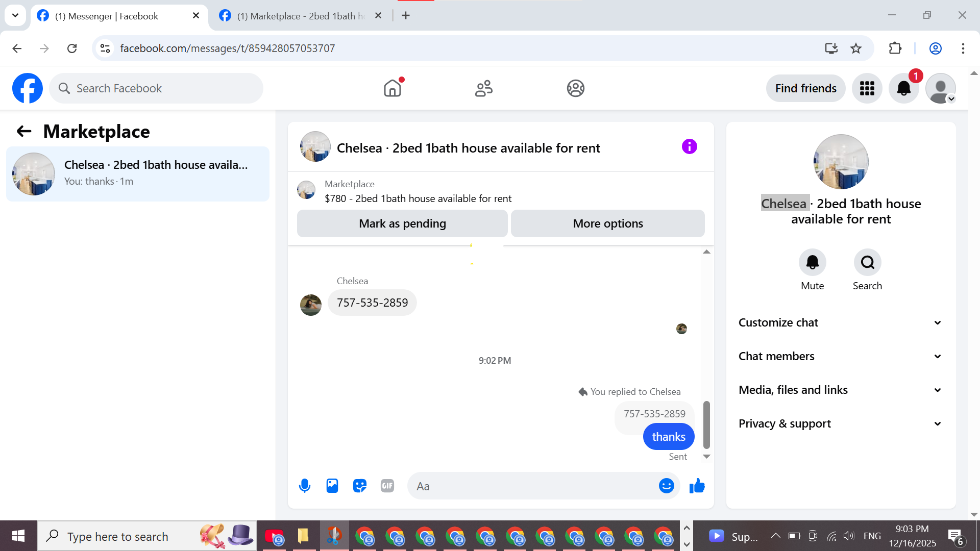
Task: Click the conversation header listing avatar
Action: click(x=315, y=146)
